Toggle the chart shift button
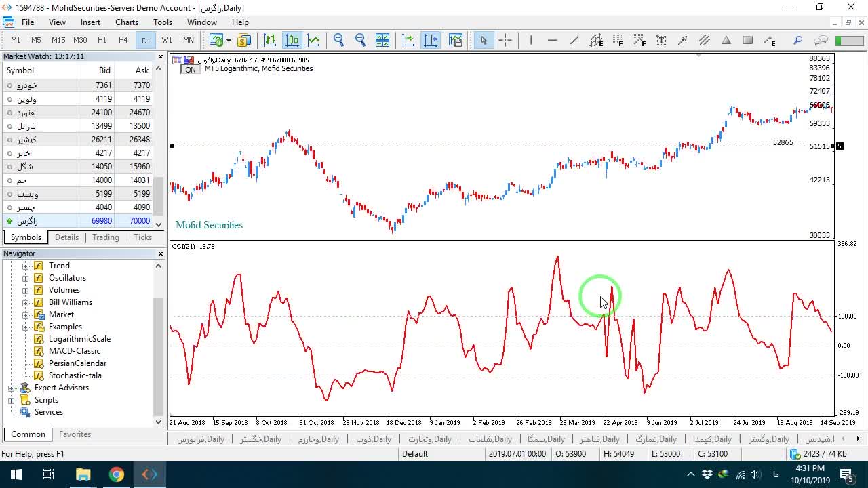This screenshot has height=488, width=868. [x=431, y=40]
